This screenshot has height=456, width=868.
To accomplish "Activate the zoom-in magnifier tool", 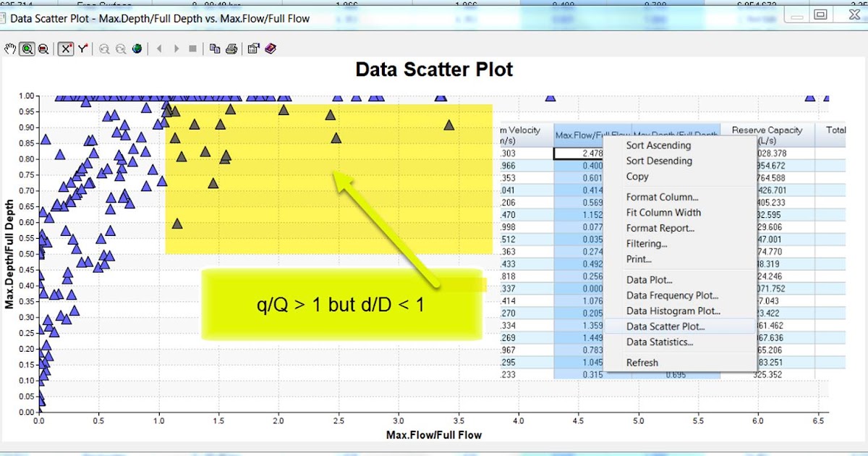I will tap(27, 48).
